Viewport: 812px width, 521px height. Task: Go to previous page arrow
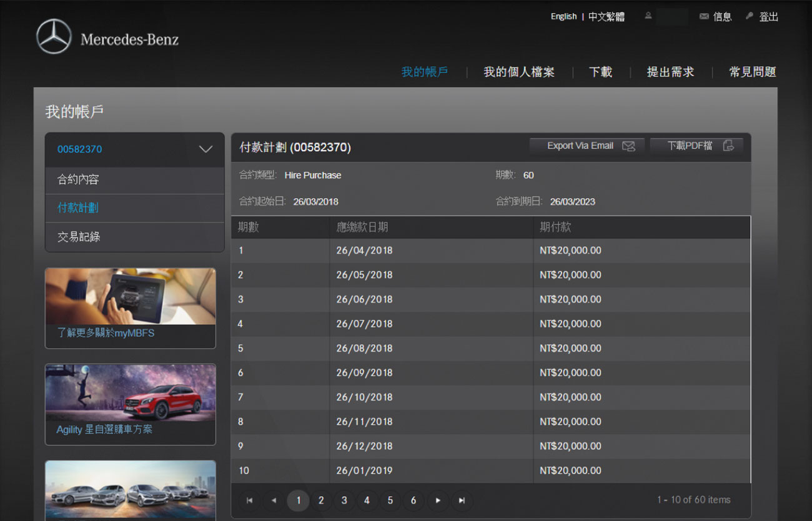pos(273,500)
